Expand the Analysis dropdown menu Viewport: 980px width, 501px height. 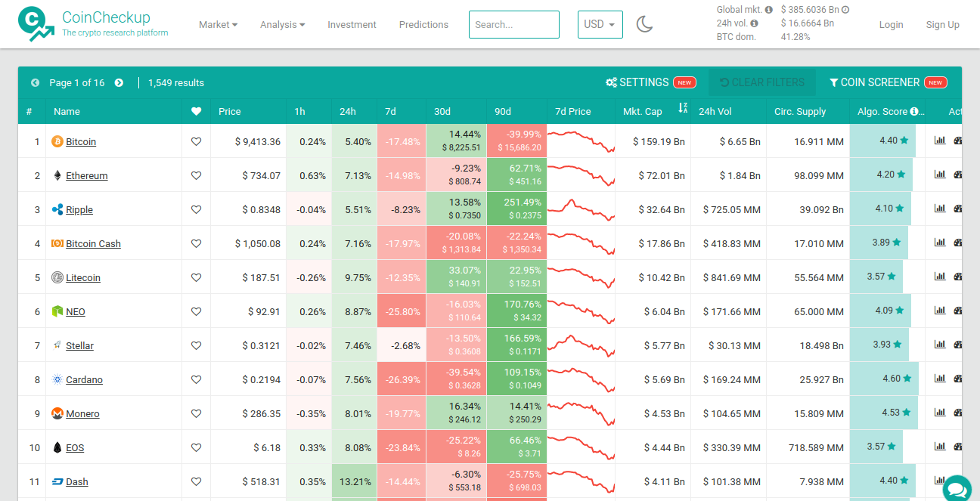(282, 24)
